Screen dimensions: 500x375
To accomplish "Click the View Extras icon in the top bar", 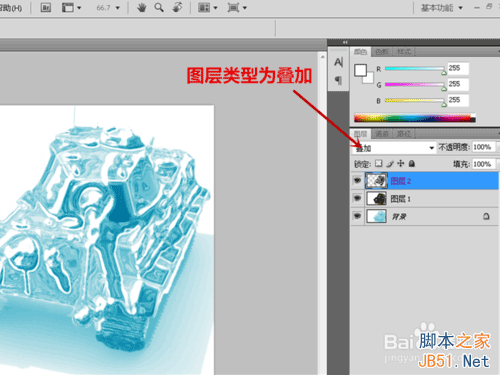I will coord(68,7).
